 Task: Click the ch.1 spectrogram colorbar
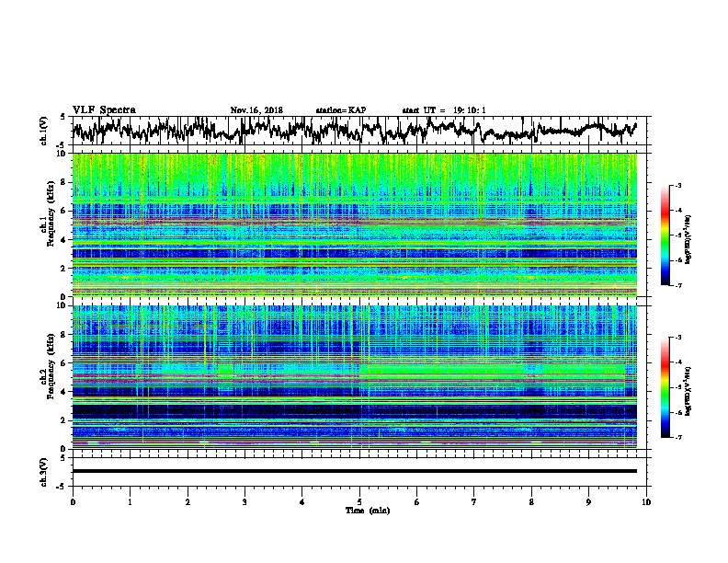[x=665, y=236]
